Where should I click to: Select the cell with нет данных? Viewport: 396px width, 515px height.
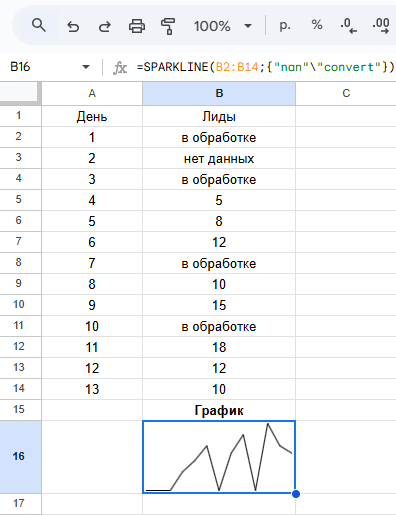[219, 158]
